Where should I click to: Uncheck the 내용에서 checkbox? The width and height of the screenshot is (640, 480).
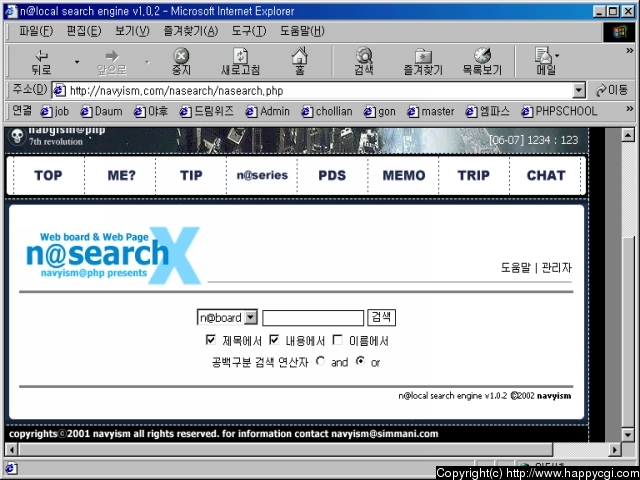coord(274,340)
